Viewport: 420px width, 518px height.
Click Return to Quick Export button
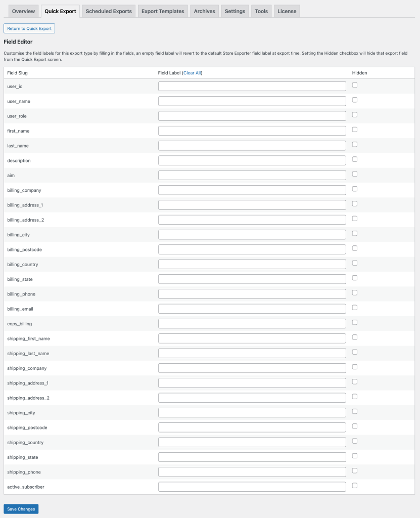click(29, 28)
